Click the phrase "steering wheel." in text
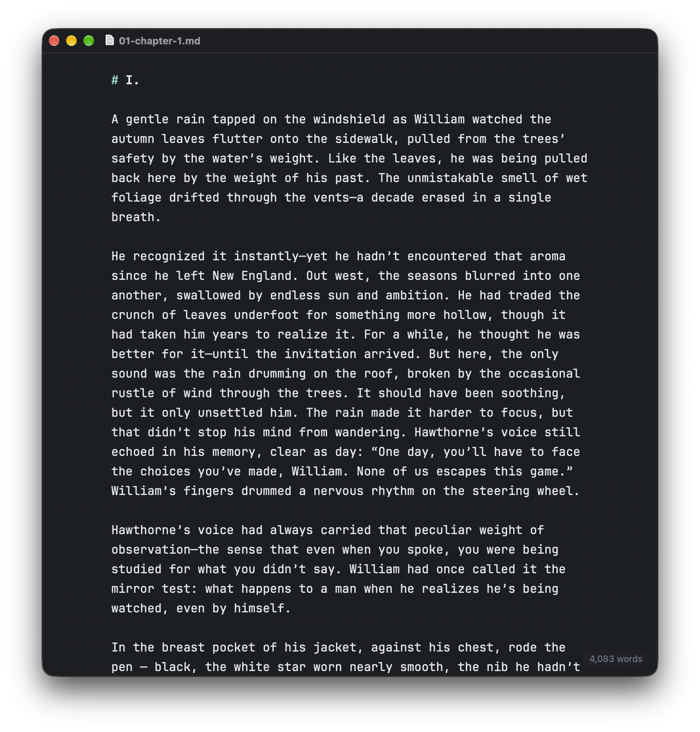Image resolution: width=700 pixels, height=732 pixels. click(526, 491)
